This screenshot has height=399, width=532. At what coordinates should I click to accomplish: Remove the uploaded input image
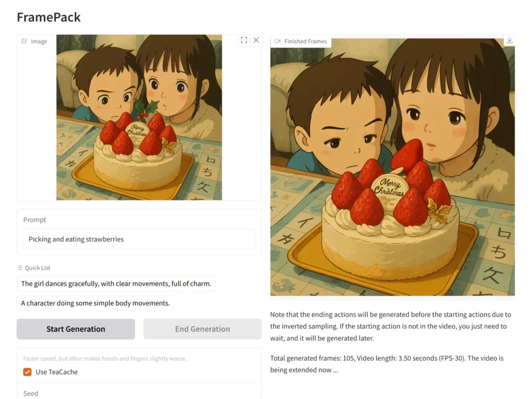tap(256, 40)
